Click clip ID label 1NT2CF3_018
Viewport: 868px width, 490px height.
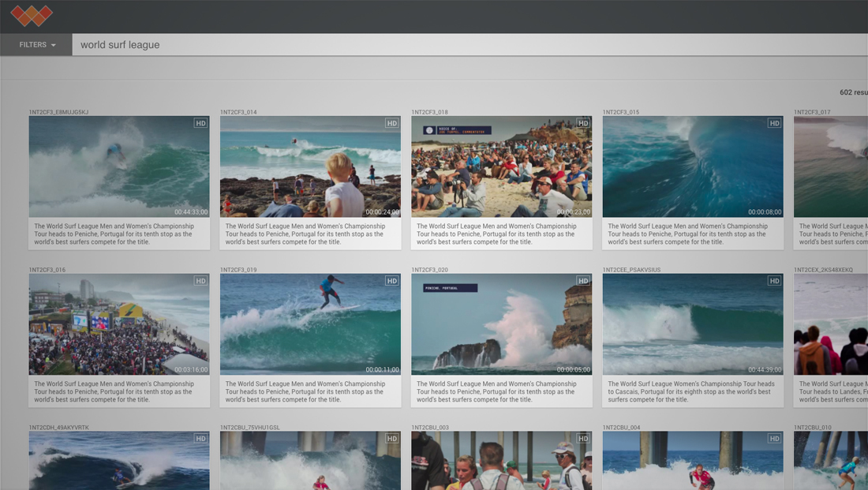[x=429, y=112]
